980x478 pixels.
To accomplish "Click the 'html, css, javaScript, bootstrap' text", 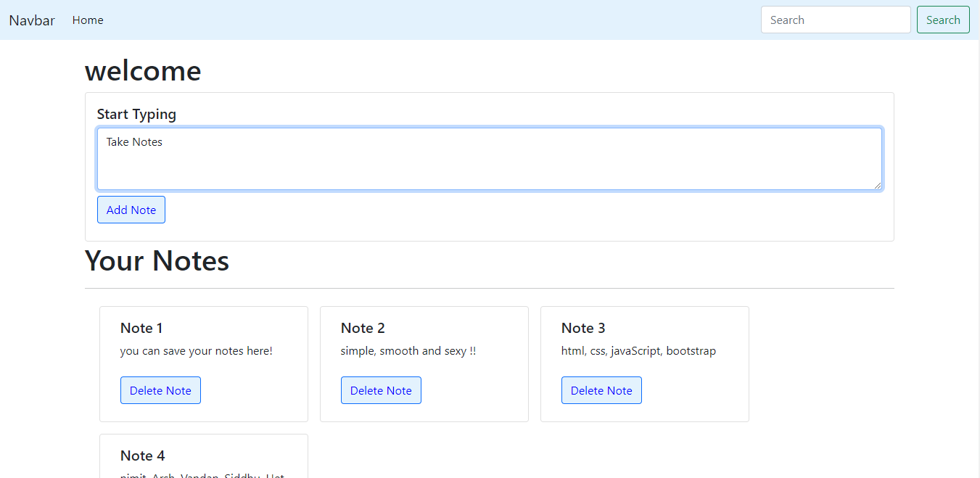I will click(x=638, y=351).
